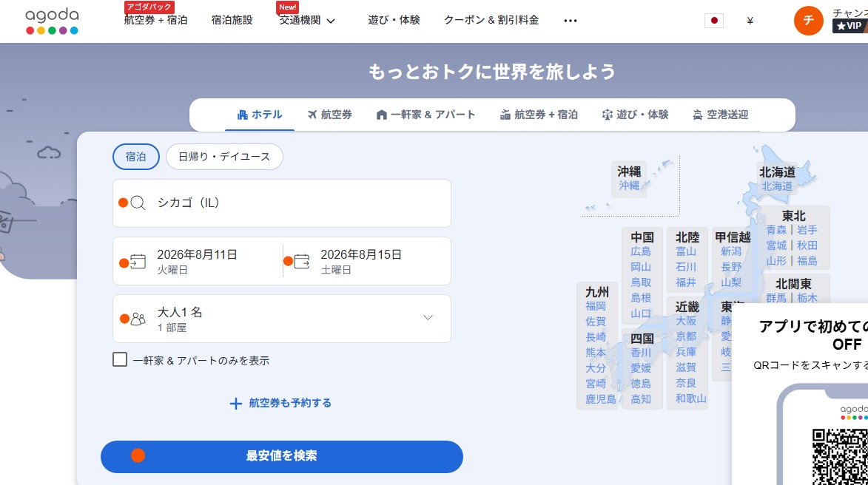Image resolution: width=868 pixels, height=485 pixels.
Task: Open the check-out date 2026年8月15日 picker
Action: tap(366, 261)
